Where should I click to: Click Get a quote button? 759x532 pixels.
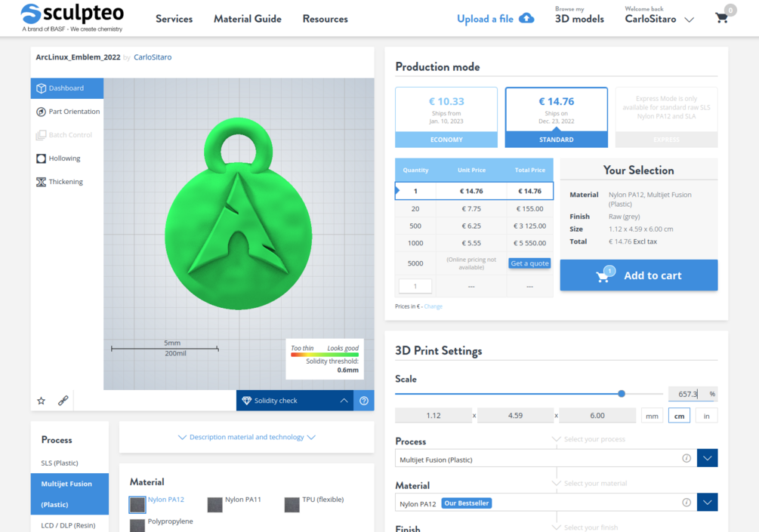(529, 263)
